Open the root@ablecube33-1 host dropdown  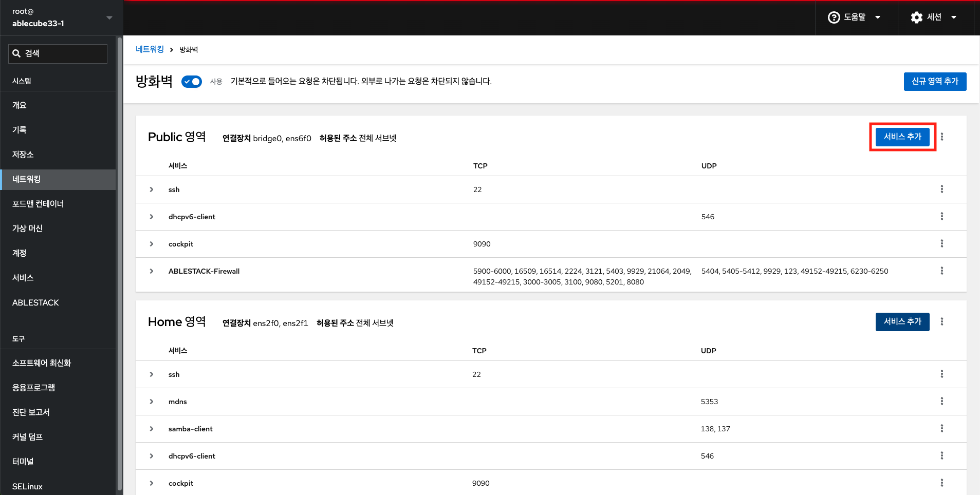point(62,17)
